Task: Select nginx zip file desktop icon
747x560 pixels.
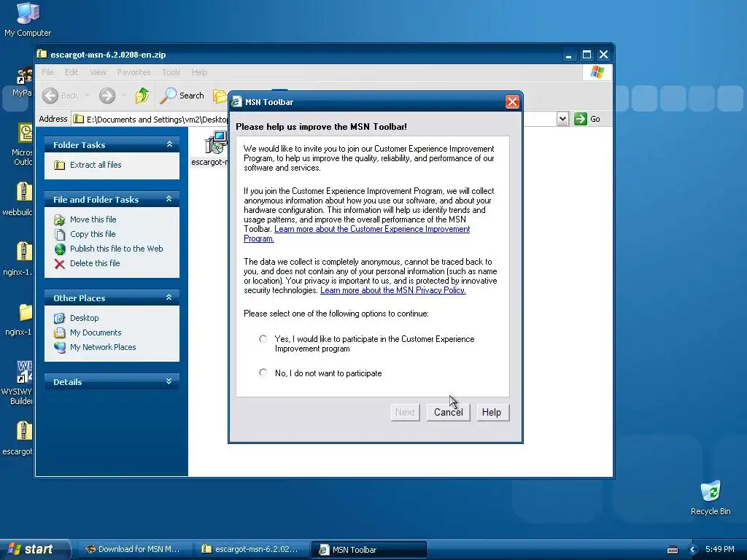Action: click(x=24, y=252)
